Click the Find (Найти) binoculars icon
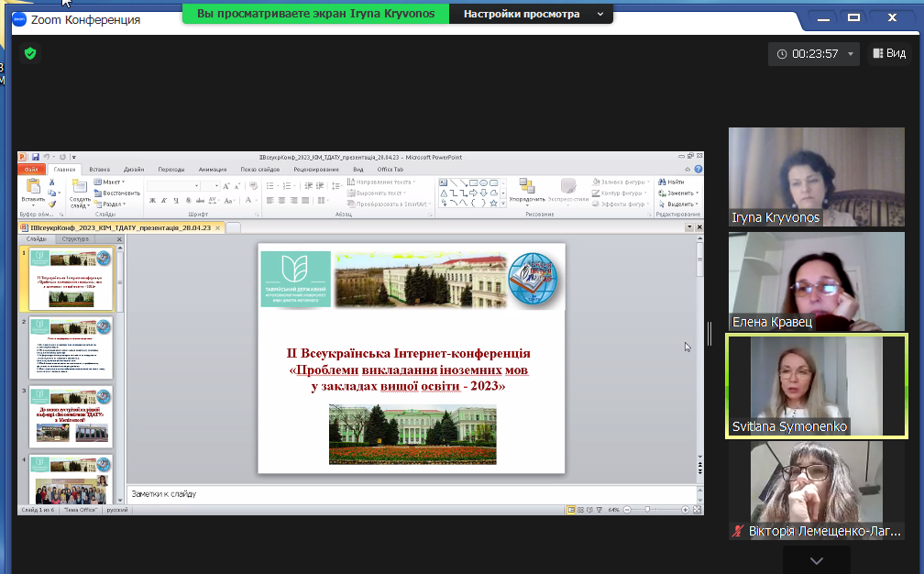The height and width of the screenshot is (574, 924). click(x=661, y=182)
